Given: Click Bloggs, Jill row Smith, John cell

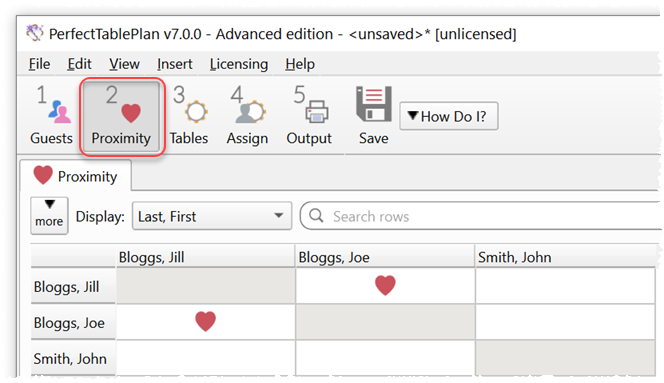Looking at the screenshot, I should click(x=565, y=286).
